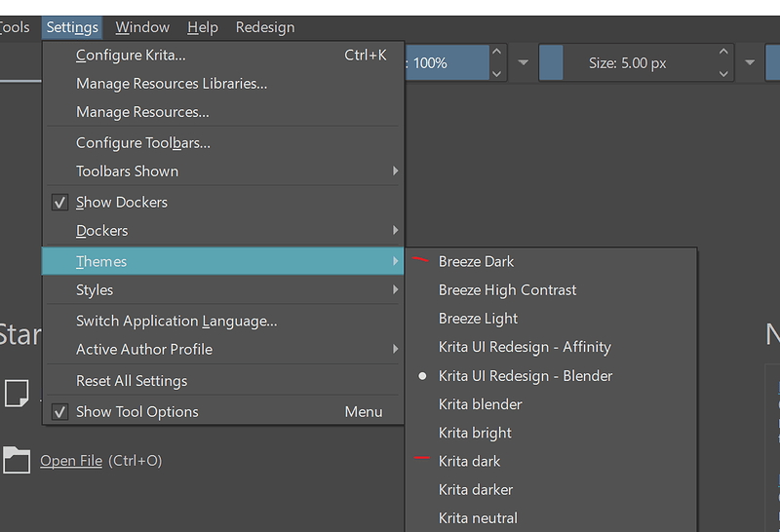Disable the Show Tool Options checkbox
This screenshot has height=532, width=780.
pos(58,412)
